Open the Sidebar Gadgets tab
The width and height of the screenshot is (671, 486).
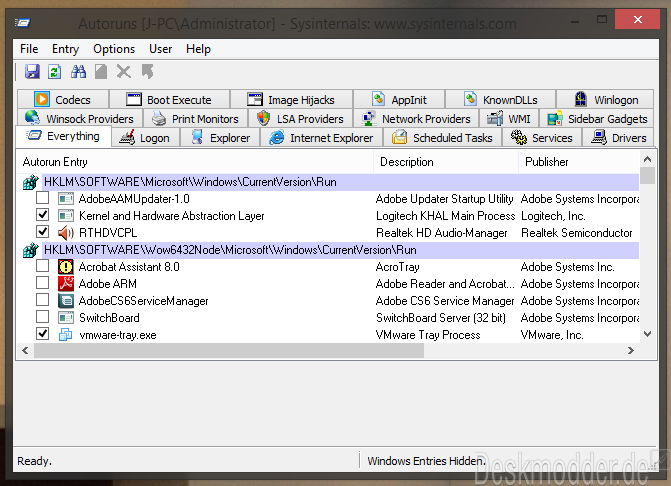(x=597, y=119)
